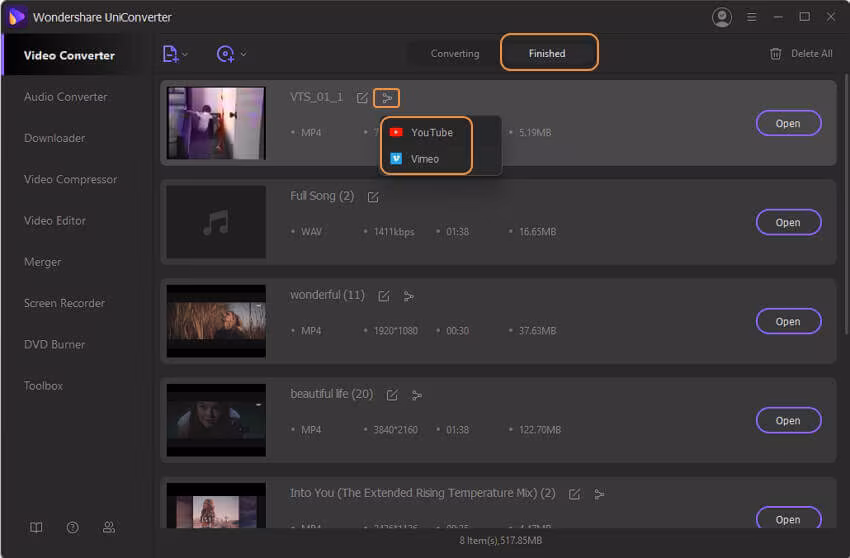
Task: Rename wonderful (11) with edit icon
Action: [384, 296]
